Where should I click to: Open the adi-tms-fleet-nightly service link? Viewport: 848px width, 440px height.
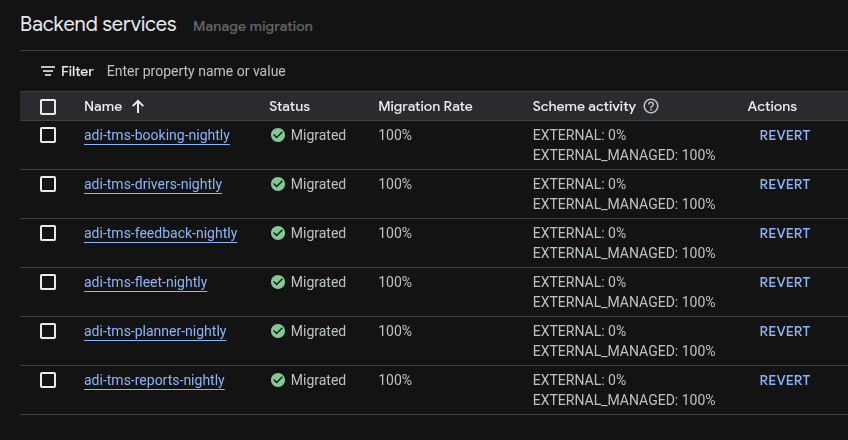(145, 282)
